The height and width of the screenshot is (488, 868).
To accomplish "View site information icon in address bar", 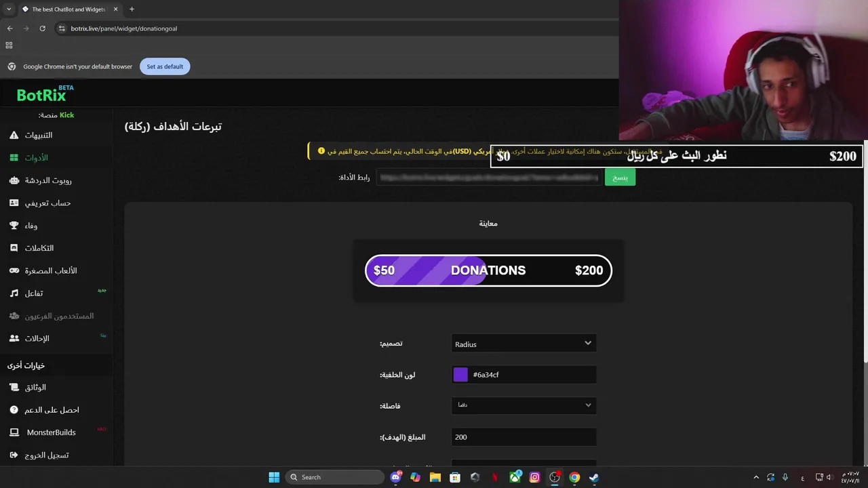I will click(x=62, y=28).
